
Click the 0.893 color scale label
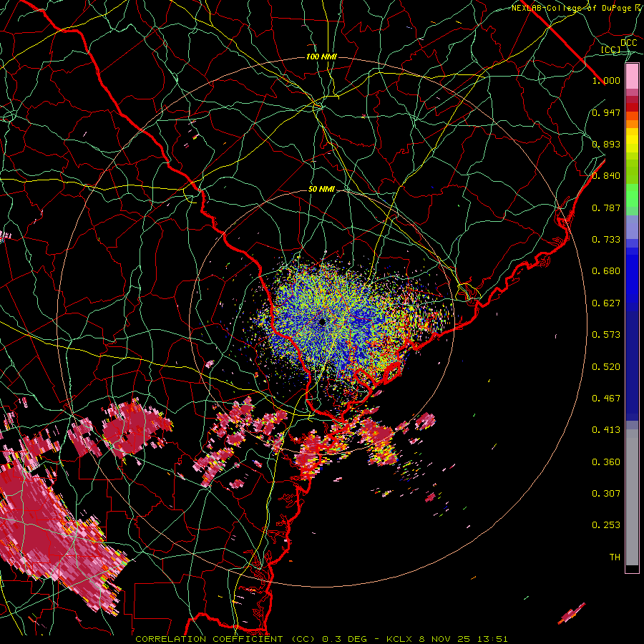coord(606,144)
